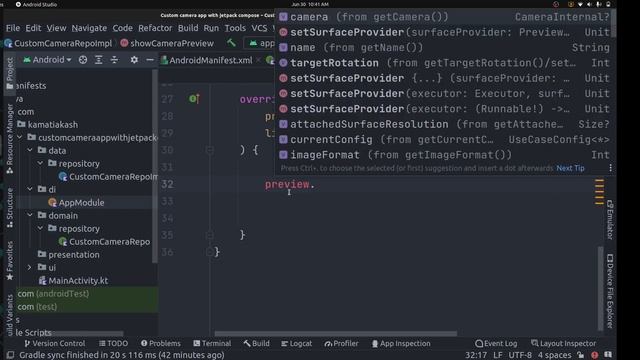Open the Refactor menu
The image size is (640, 360).
(155, 28)
